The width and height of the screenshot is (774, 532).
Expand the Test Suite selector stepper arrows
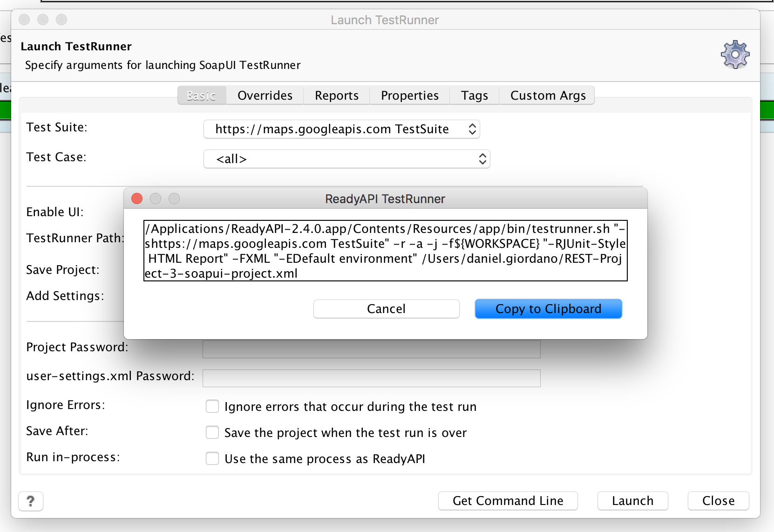pos(472,129)
